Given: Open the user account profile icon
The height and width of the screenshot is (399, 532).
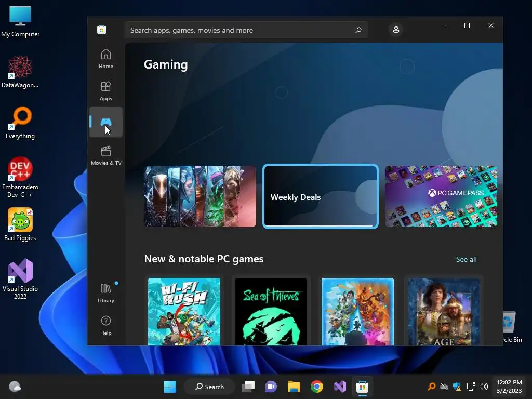Looking at the screenshot, I should (396, 30).
